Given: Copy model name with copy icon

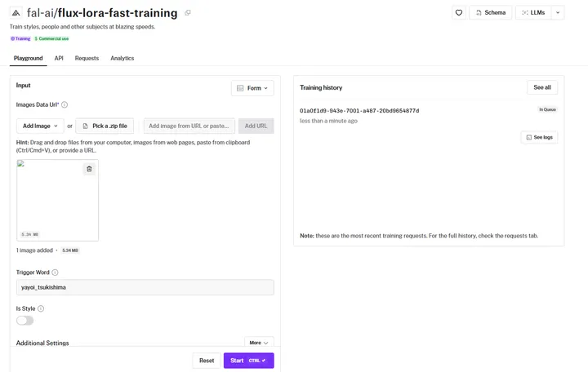Looking at the screenshot, I should click(x=188, y=13).
